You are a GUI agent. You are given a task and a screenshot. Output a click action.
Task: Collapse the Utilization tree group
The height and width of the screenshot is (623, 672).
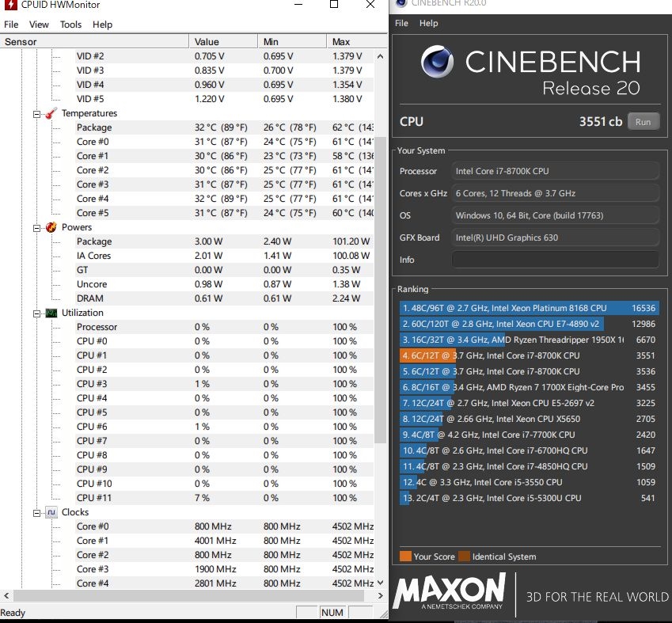37,313
